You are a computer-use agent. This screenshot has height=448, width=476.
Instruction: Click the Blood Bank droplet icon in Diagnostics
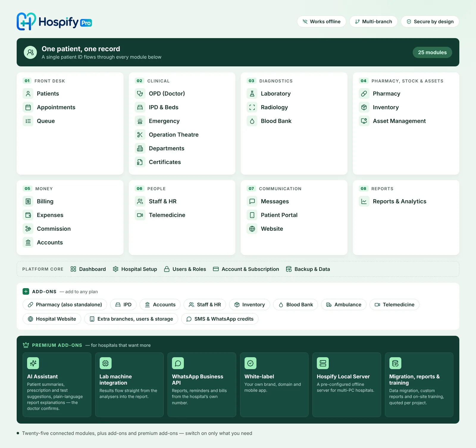(252, 121)
